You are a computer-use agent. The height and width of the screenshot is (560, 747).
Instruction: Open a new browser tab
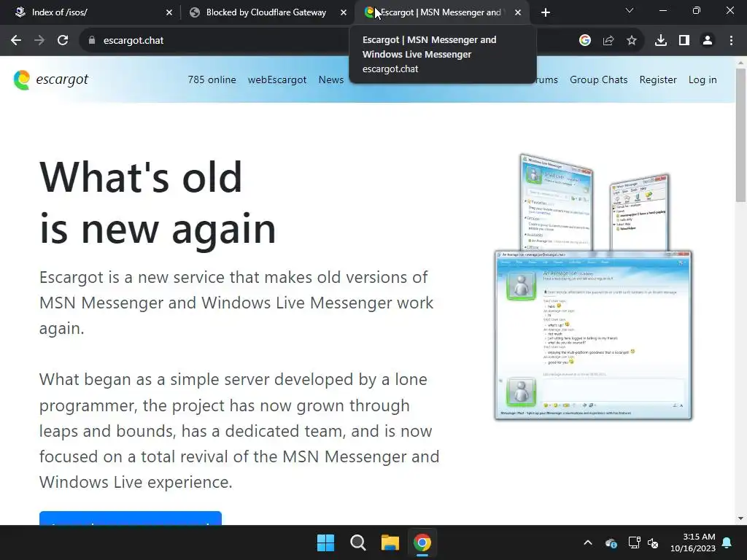[546, 12]
